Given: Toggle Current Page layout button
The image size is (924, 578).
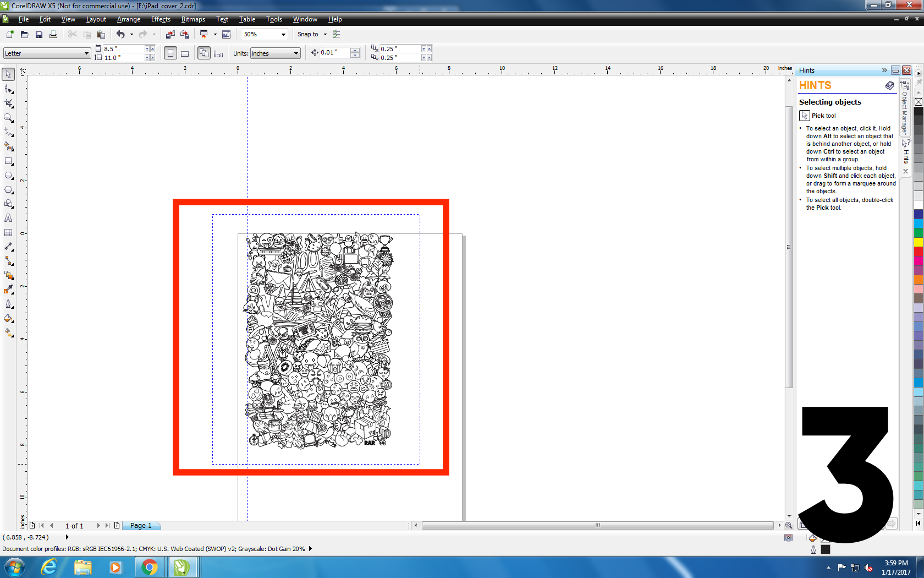Looking at the screenshot, I should tap(218, 53).
